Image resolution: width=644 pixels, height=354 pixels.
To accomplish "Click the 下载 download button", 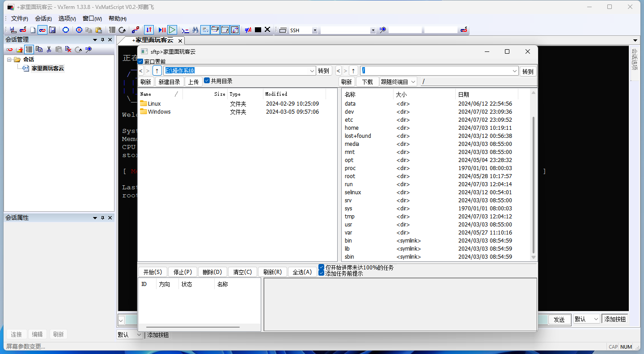I will [367, 82].
